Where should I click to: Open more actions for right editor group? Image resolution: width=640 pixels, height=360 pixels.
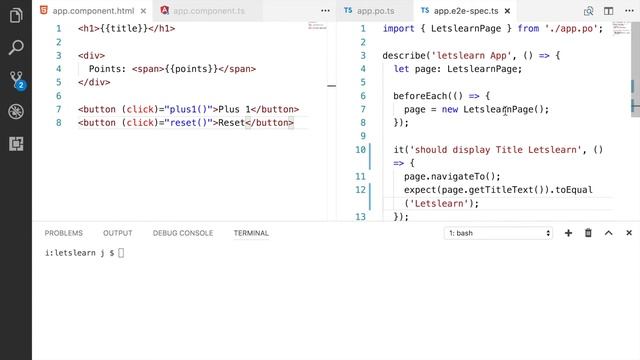[x=629, y=11]
